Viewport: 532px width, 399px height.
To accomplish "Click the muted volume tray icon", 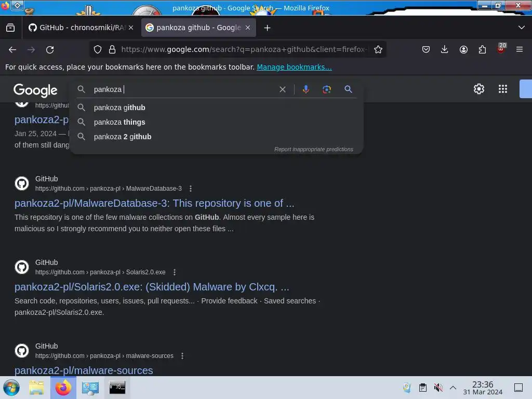I will point(438,388).
